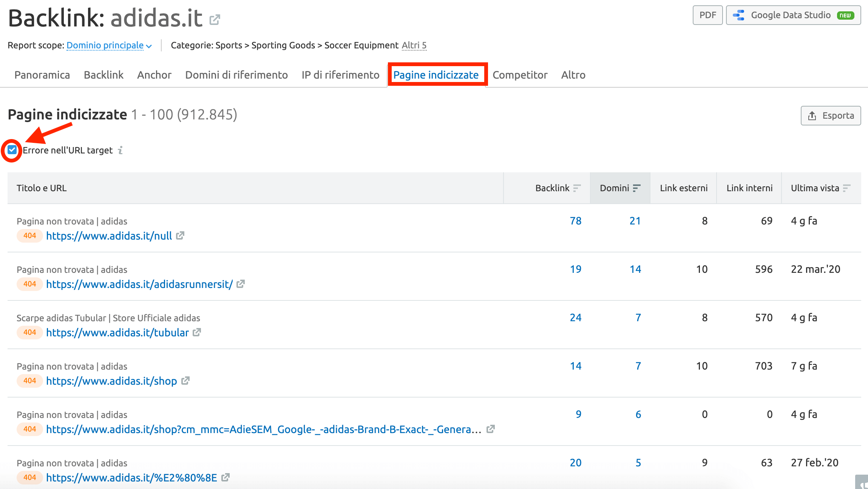Viewport: 868px width, 489px height.
Task: Open link https://www.adidas.it/null
Action: [x=109, y=236]
